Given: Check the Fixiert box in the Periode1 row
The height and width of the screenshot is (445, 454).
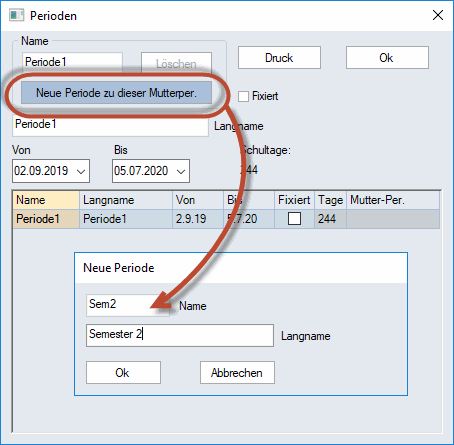Looking at the screenshot, I should point(294,219).
